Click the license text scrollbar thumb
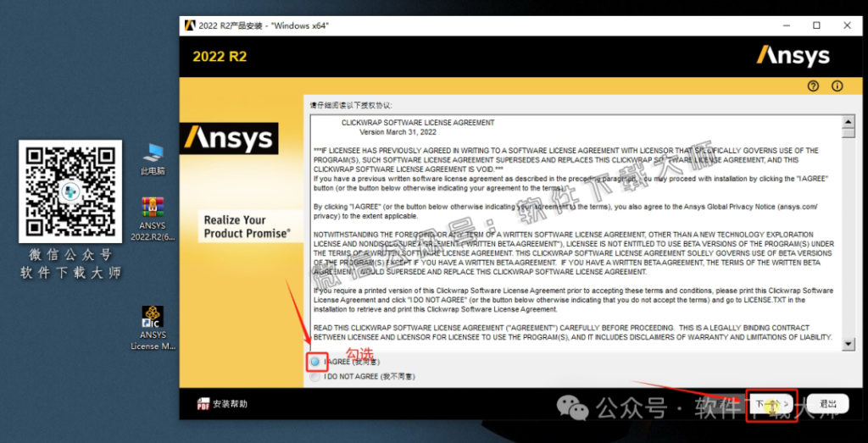Image resolution: width=868 pixels, height=443 pixels. (848, 133)
